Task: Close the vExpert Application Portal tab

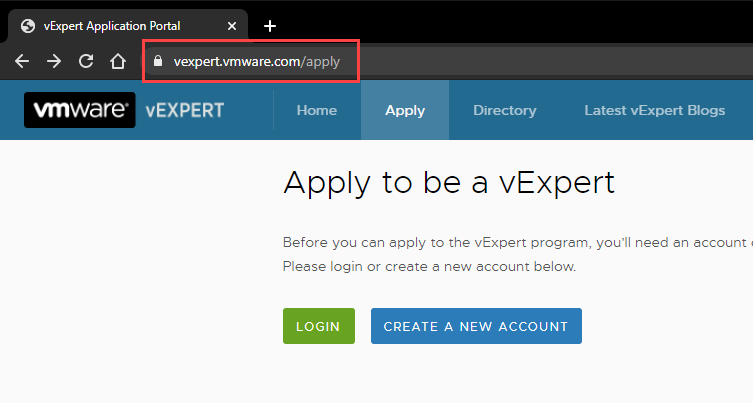Action: point(231,26)
